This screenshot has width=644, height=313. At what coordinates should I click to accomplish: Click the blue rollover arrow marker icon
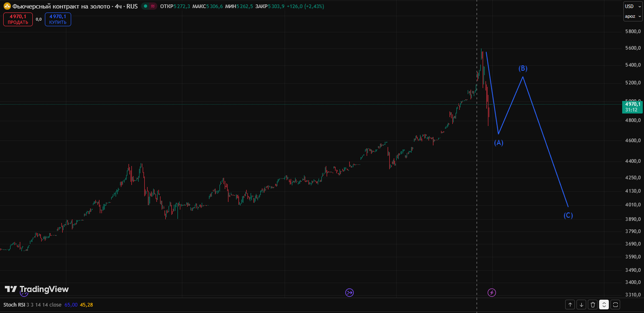pos(349,292)
